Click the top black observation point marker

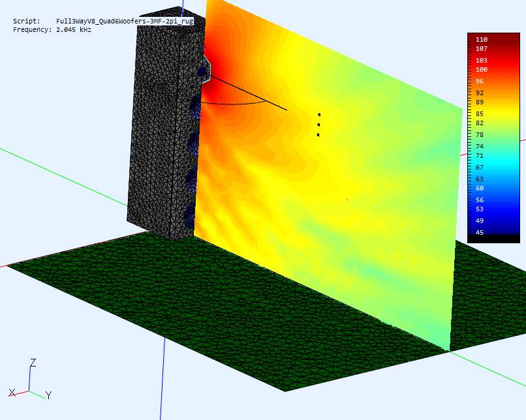319,115
